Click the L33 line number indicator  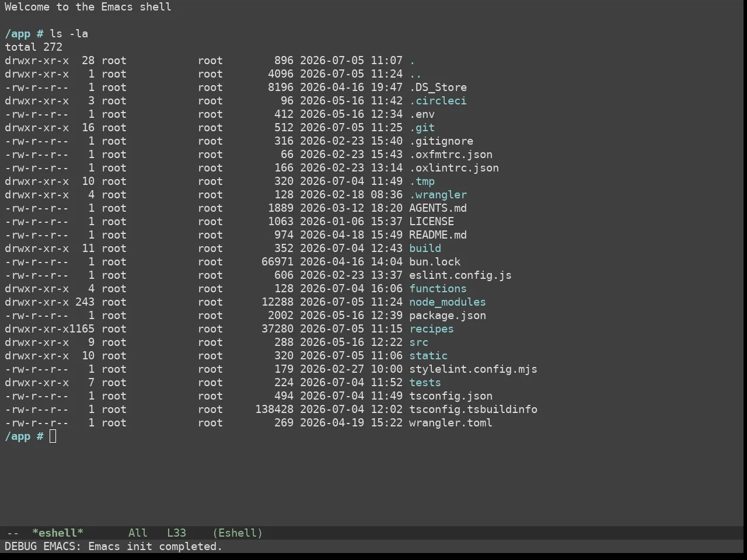click(x=176, y=533)
